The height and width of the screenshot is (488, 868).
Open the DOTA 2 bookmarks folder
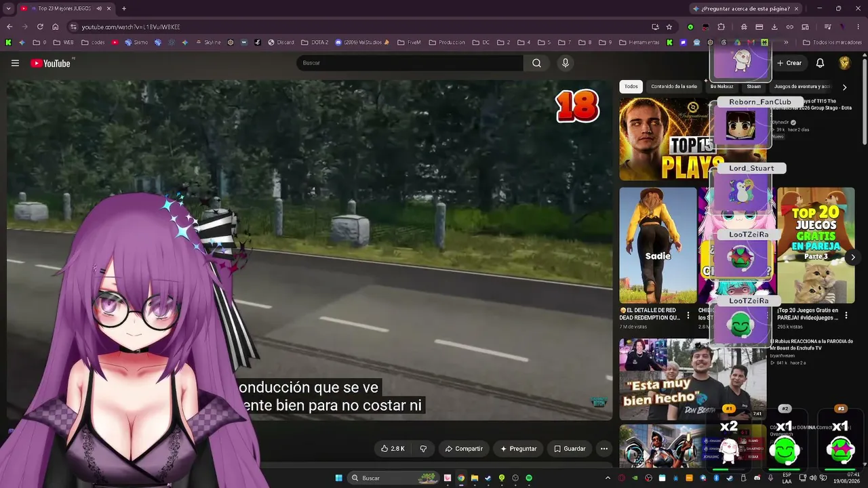point(315,42)
